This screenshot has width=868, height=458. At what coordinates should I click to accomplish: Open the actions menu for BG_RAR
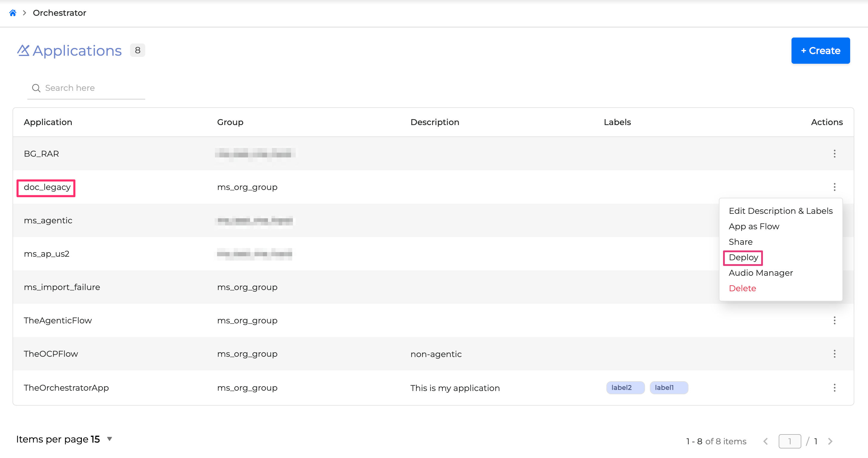click(x=834, y=154)
